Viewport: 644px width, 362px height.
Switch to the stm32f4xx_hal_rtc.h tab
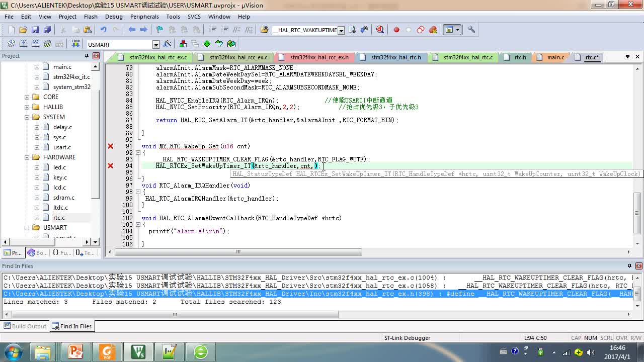391,57
